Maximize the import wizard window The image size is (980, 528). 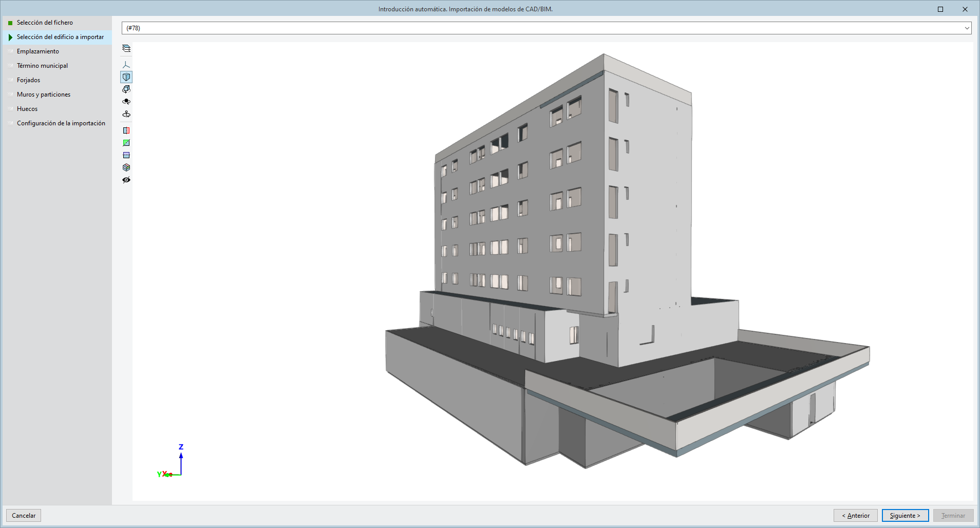(940, 9)
